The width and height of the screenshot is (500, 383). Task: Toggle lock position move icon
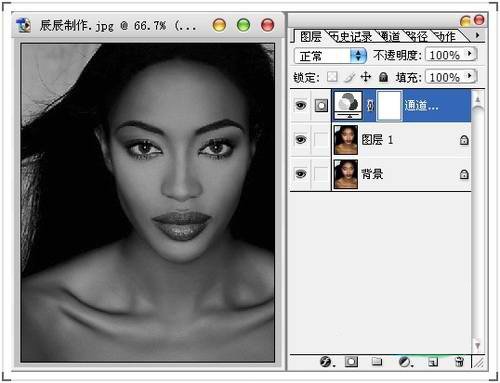pos(366,77)
